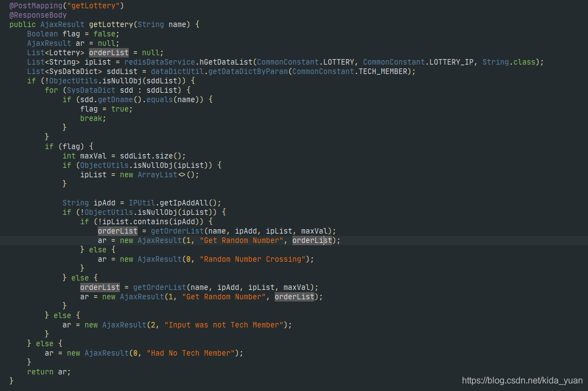Click 'AjaxResult ar = null;' declaration line

(73, 43)
